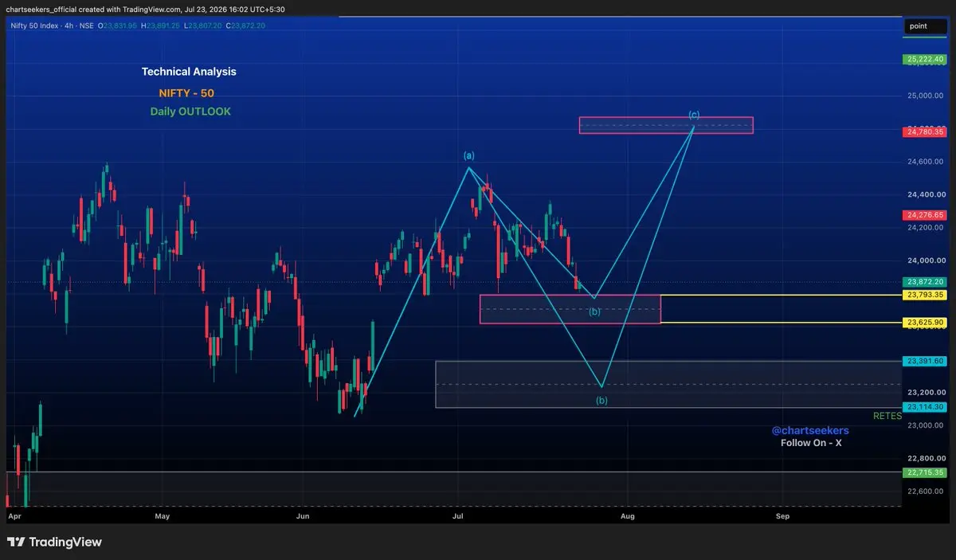Click the 'point' box in top corner
956x560 pixels.
926,26
